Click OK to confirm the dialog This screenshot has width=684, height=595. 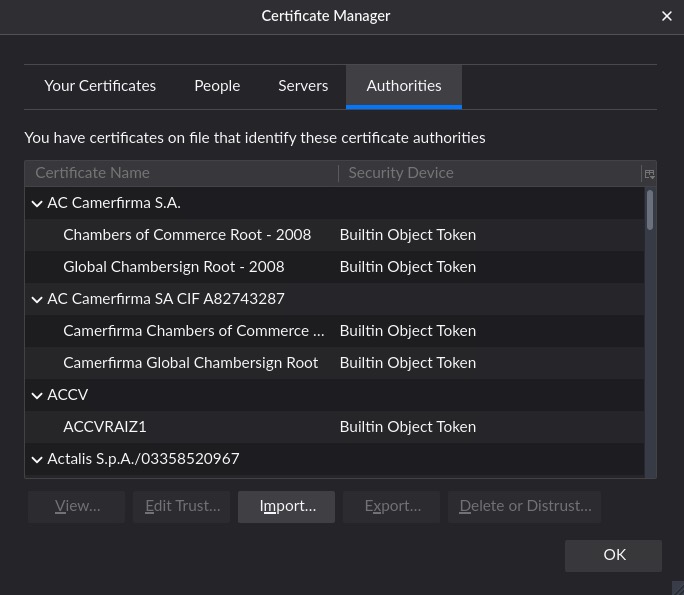[613, 555]
